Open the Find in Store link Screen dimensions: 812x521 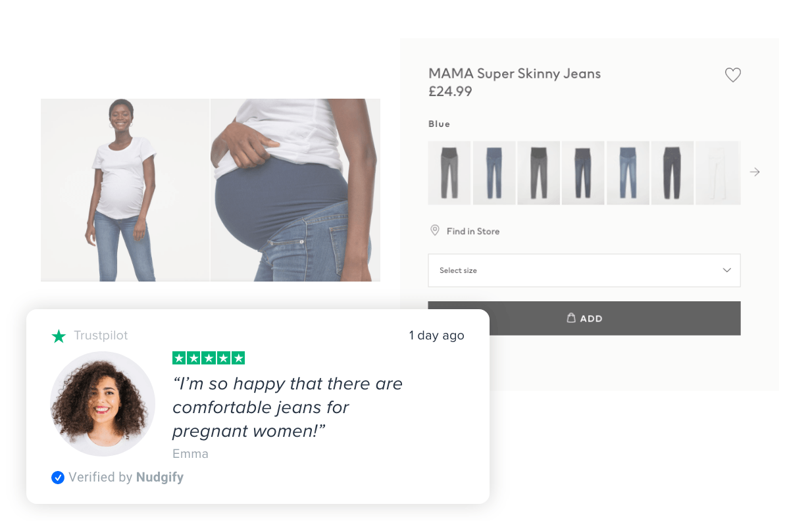(472, 232)
